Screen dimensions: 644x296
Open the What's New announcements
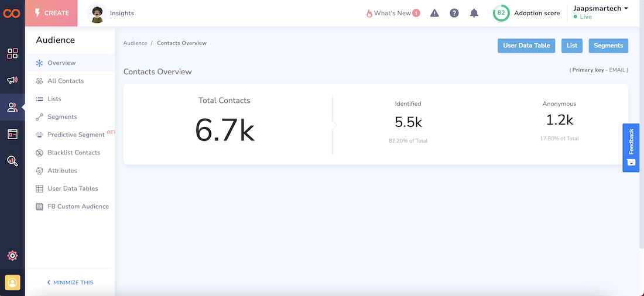pos(392,13)
